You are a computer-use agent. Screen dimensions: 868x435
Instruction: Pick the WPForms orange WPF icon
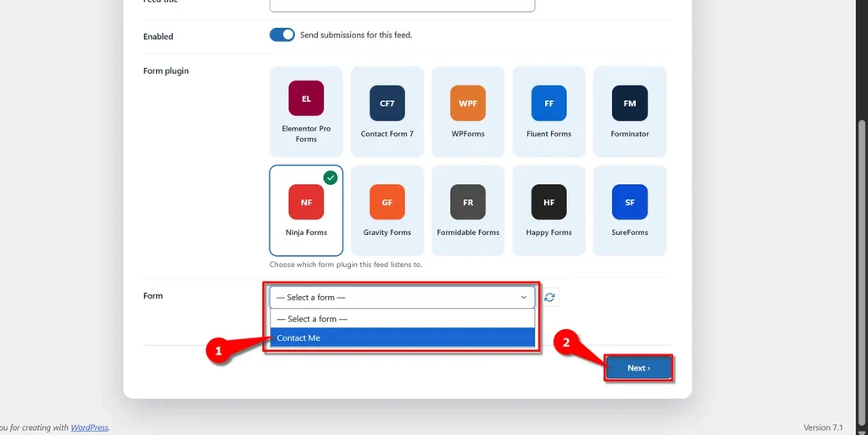(x=468, y=103)
